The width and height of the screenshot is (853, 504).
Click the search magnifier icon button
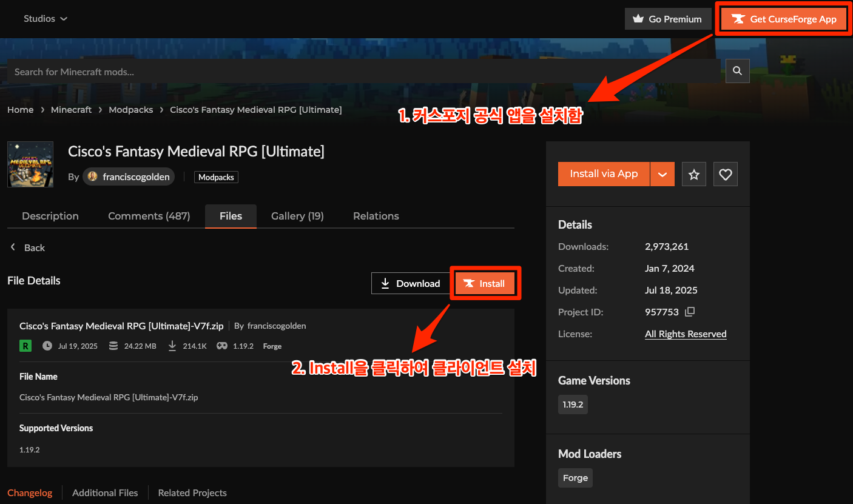coord(738,71)
